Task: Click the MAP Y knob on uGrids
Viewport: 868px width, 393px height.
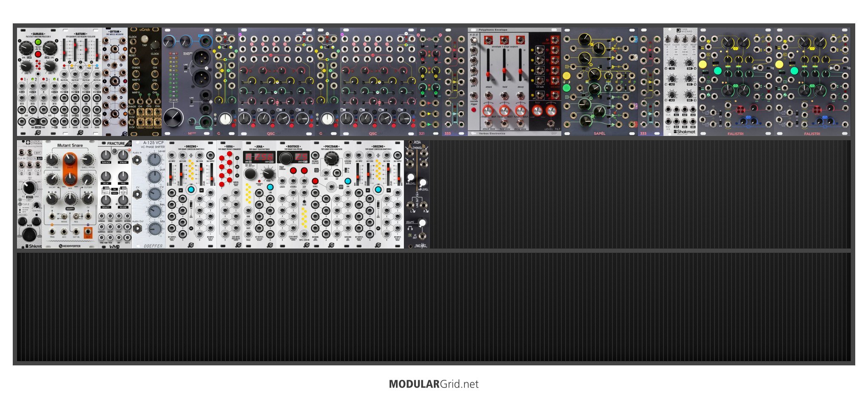Action: coord(136,74)
